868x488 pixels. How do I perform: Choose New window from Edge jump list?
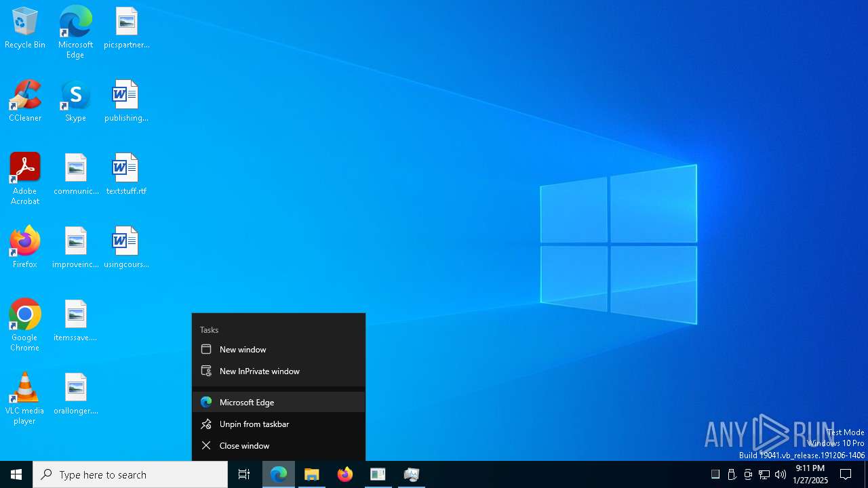click(279, 350)
